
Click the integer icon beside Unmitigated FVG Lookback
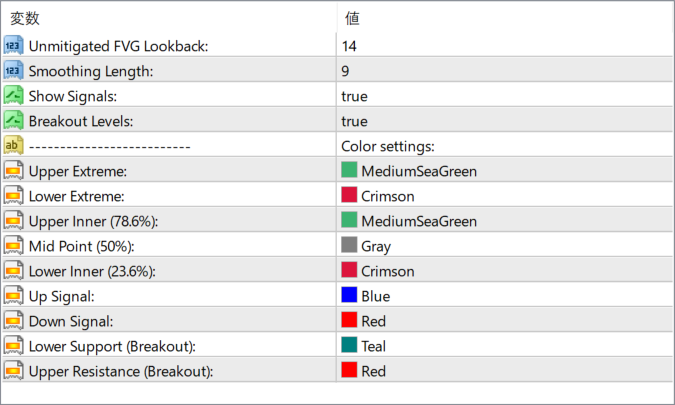tap(13, 46)
